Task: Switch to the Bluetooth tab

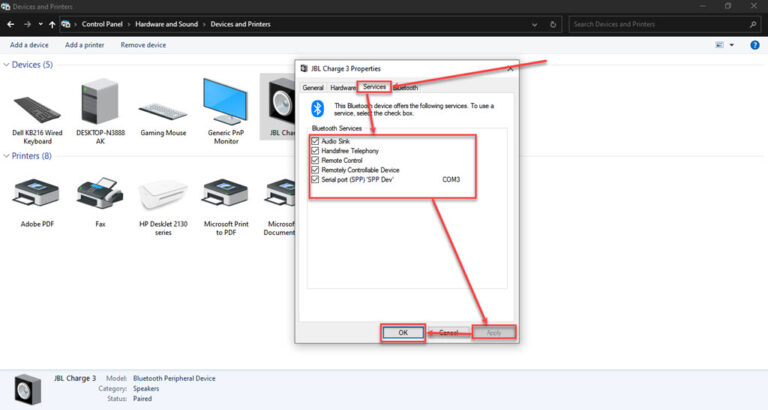Action: click(406, 88)
